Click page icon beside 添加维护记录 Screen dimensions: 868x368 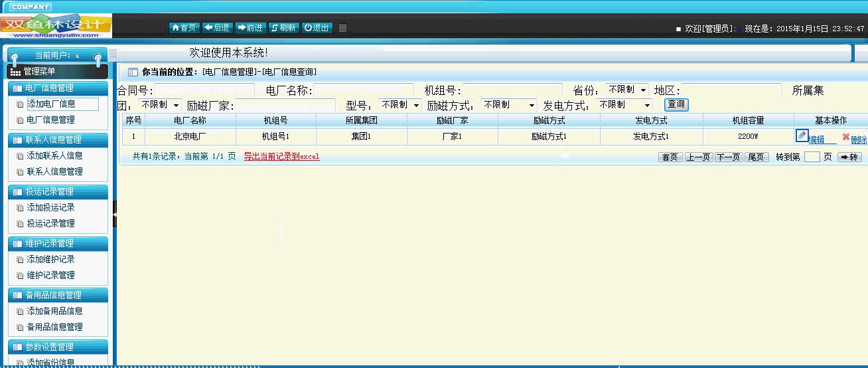point(20,260)
